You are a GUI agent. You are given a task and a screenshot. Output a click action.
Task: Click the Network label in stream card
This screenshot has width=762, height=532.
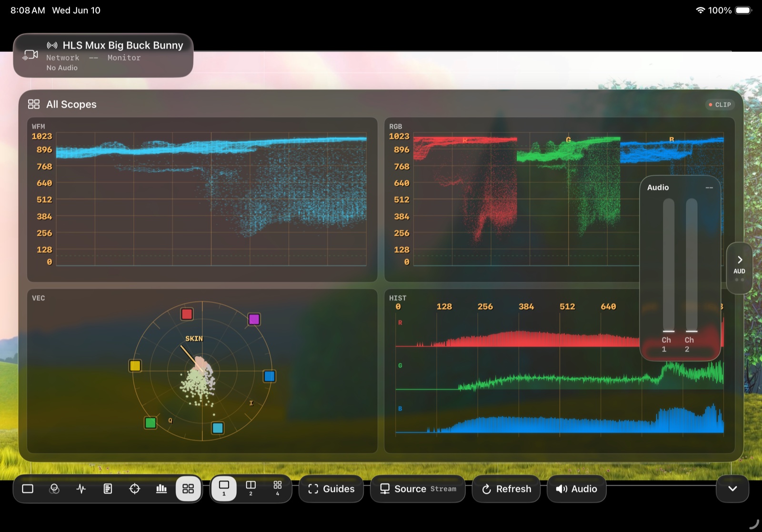pos(63,58)
